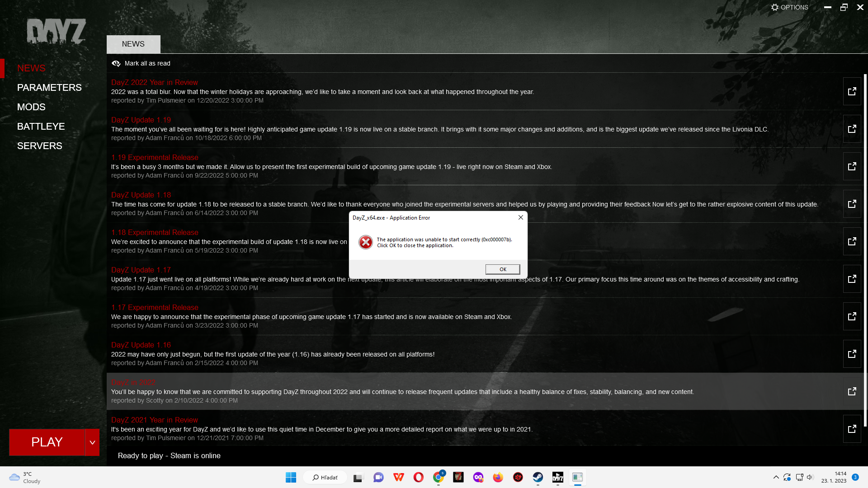Open the notification badge showing 3
Screen dimensions: 868x488
(x=855, y=477)
